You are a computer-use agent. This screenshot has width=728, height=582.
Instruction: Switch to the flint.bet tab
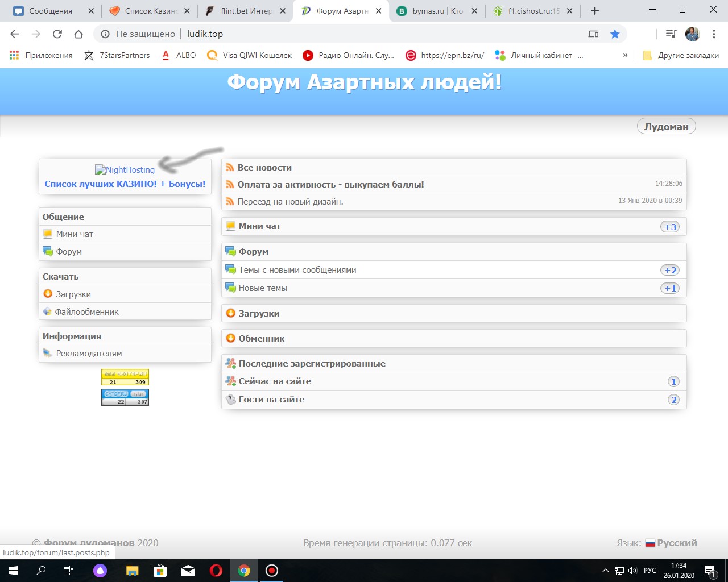tap(246, 11)
